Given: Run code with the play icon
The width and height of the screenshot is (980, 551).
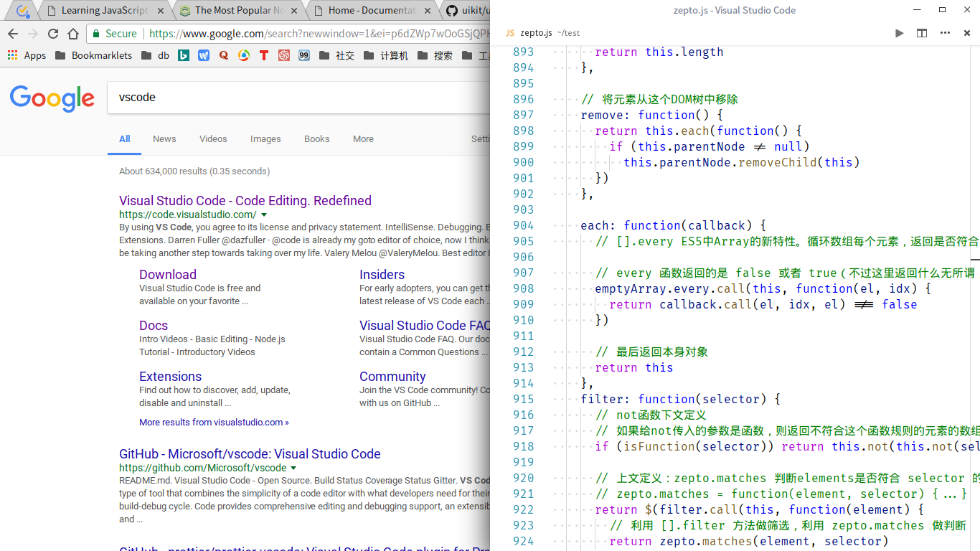Looking at the screenshot, I should point(899,33).
